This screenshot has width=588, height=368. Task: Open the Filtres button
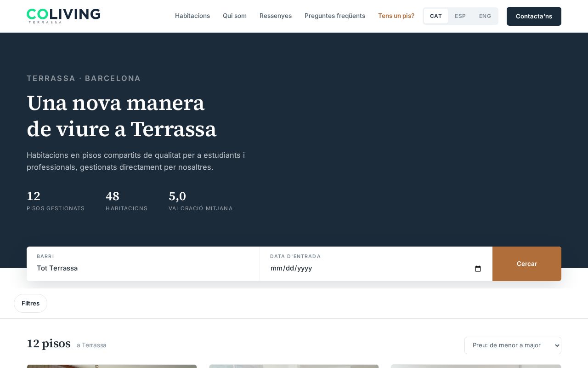click(30, 304)
